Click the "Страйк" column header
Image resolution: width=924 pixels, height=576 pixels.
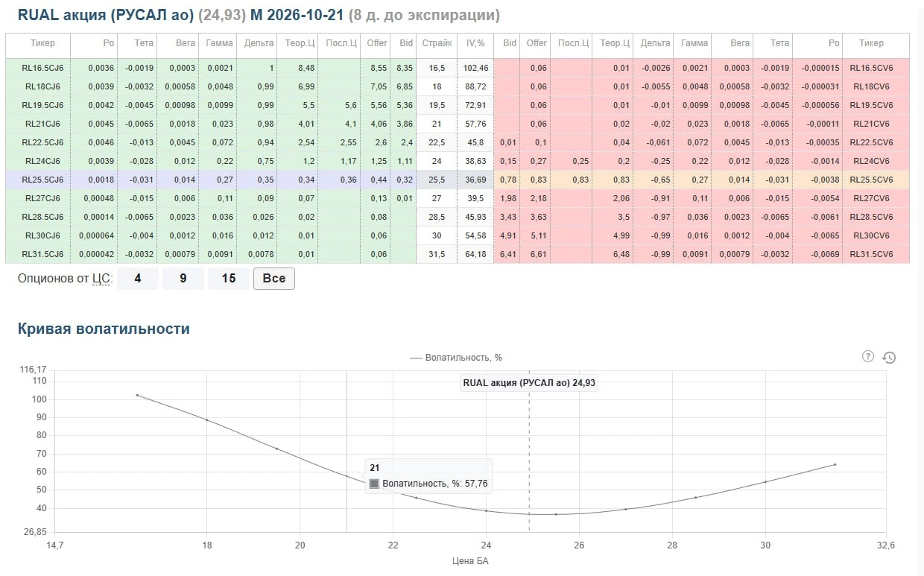click(x=437, y=43)
